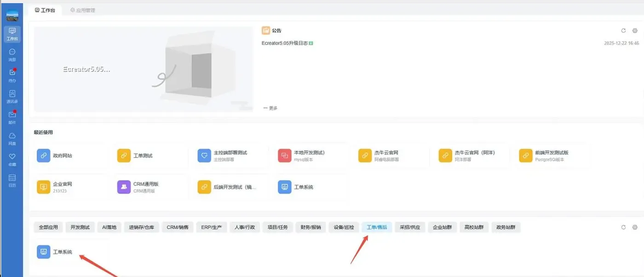Select 进销存/仓库 category
The width and height of the screenshot is (644, 277).
[142, 227]
